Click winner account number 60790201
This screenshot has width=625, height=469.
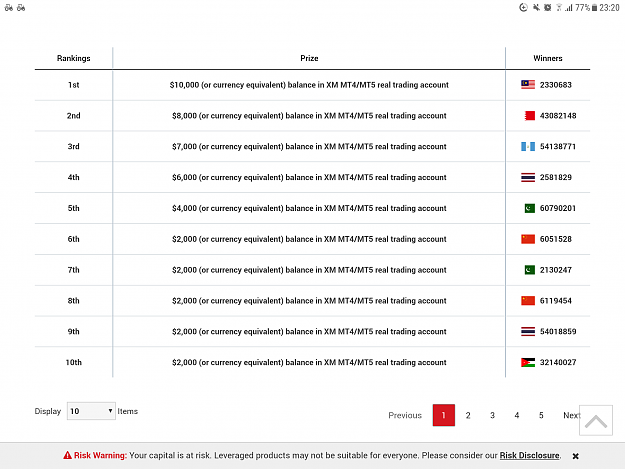coord(558,208)
